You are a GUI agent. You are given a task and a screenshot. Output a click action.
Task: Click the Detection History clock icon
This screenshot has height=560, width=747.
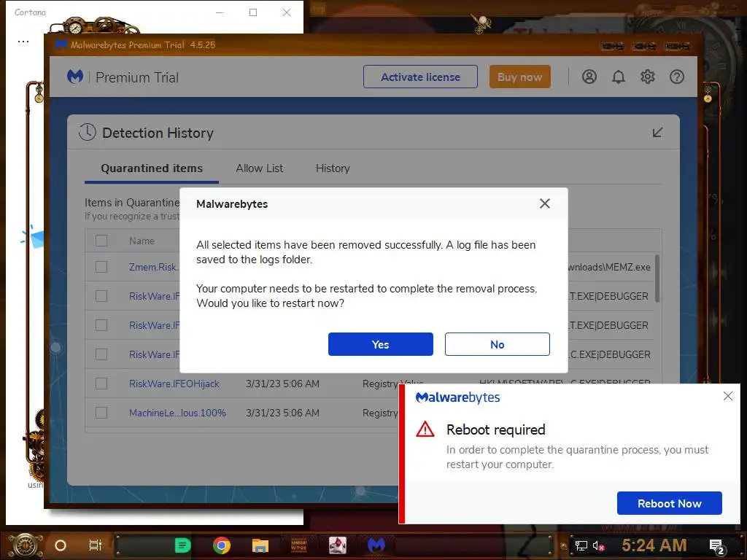[x=88, y=132]
